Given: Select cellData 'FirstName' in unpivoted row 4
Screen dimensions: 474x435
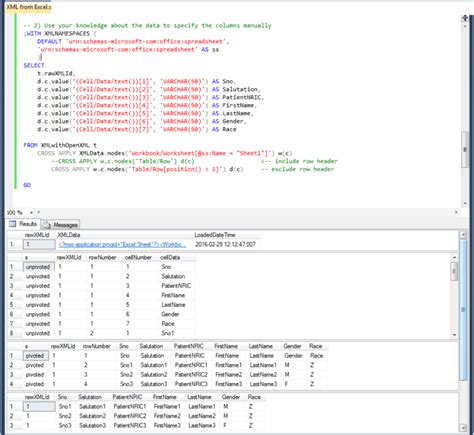Looking at the screenshot, I should pyautogui.click(x=173, y=295).
